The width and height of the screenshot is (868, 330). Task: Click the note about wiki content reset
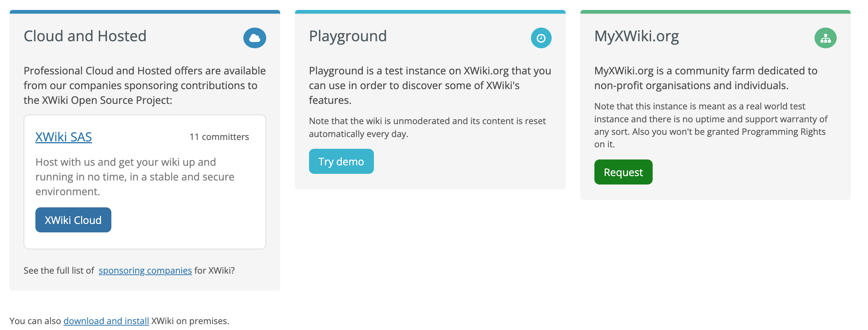click(427, 127)
